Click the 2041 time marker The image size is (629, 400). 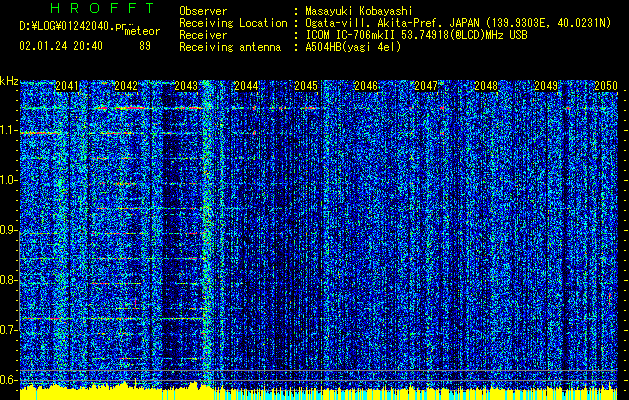click(67, 86)
